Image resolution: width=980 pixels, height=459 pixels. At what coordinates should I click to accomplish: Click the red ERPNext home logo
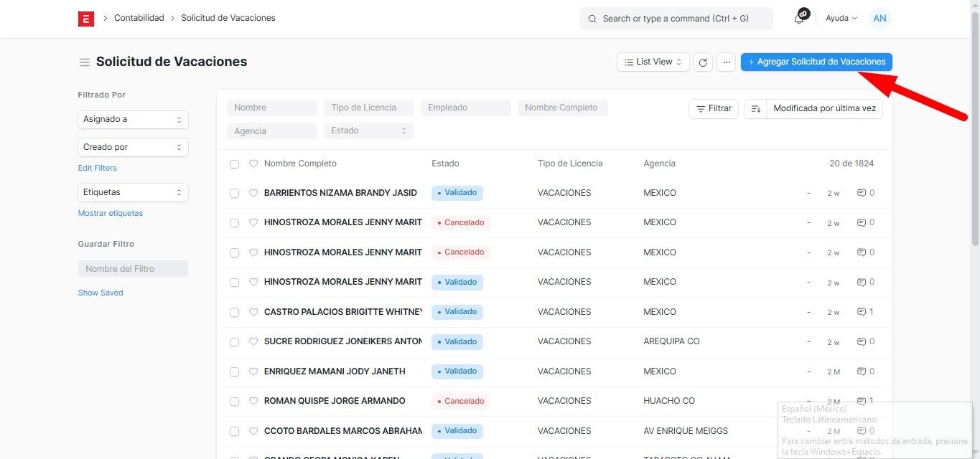pyautogui.click(x=86, y=19)
